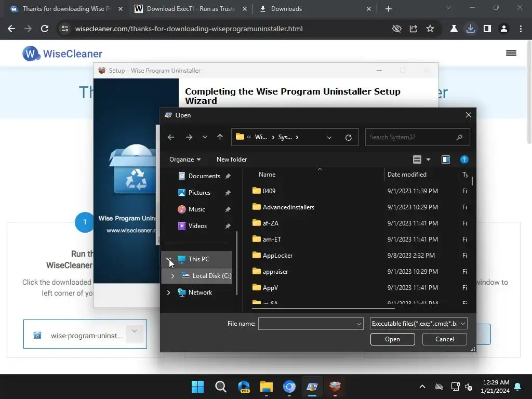532x399 pixels.
Task: View site information icon in address bar
Action: point(65,29)
